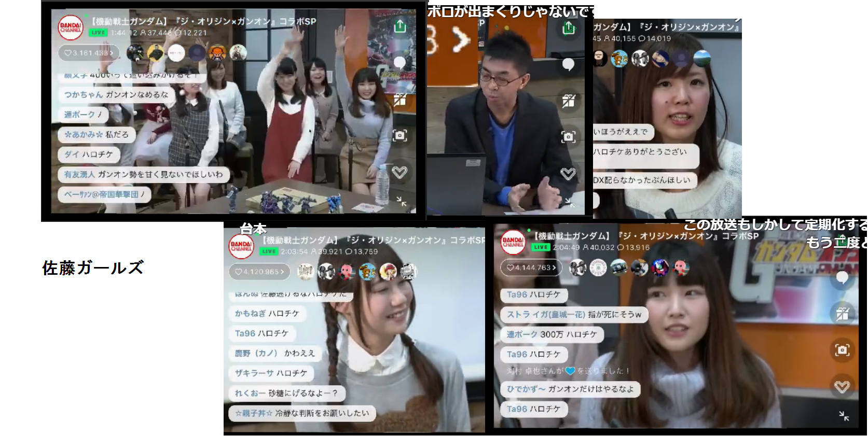Click the camera icon in the 4,144,763 hearts stream
868x436 pixels.
point(842,350)
